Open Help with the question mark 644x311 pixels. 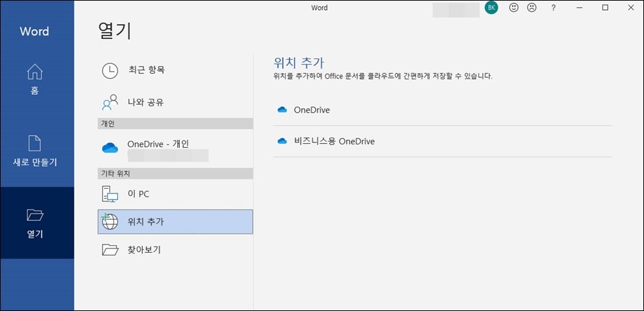pyautogui.click(x=553, y=8)
